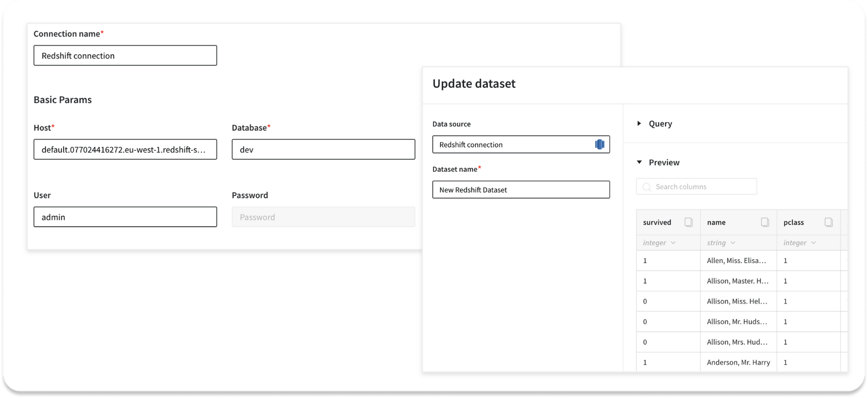Select the cell 'Allison, Master. H…'
Screen dimensions: 868x398
[738, 281]
